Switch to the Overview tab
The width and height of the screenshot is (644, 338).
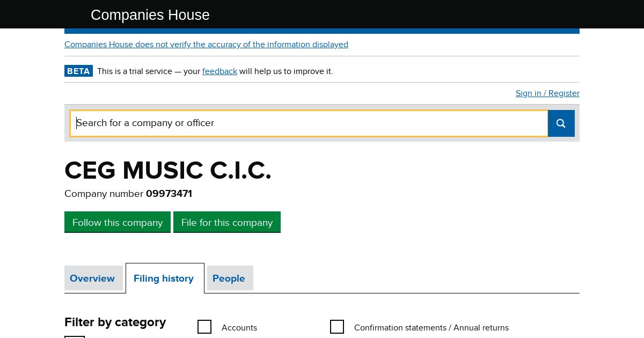pyautogui.click(x=92, y=278)
